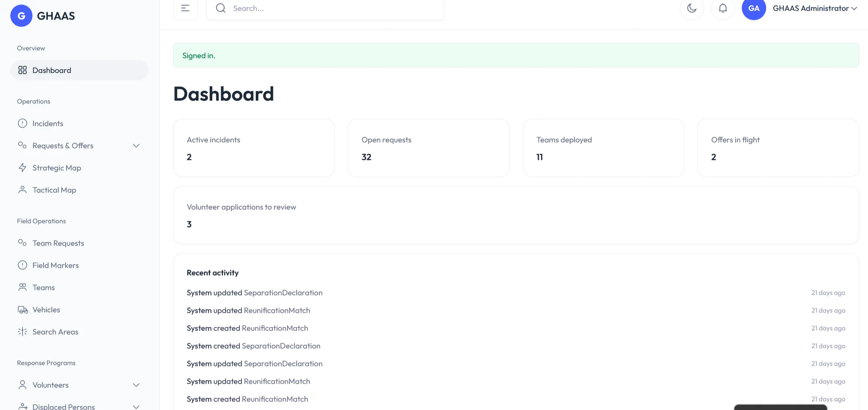This screenshot has height=410, width=868.
Task: Open Team Requests
Action: (x=79, y=243)
